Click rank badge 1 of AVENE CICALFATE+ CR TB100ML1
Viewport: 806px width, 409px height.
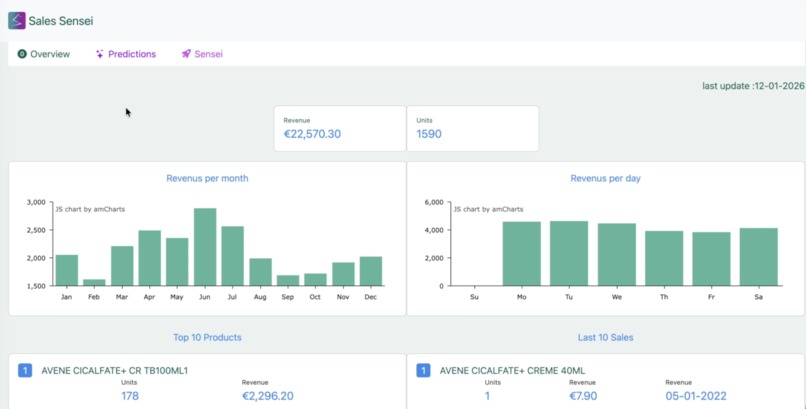(25, 370)
